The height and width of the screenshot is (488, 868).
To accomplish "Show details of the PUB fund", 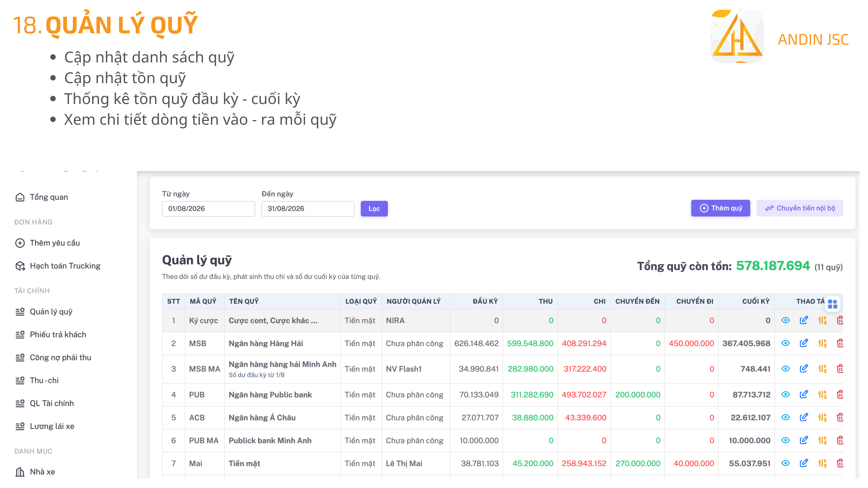I will [785, 394].
